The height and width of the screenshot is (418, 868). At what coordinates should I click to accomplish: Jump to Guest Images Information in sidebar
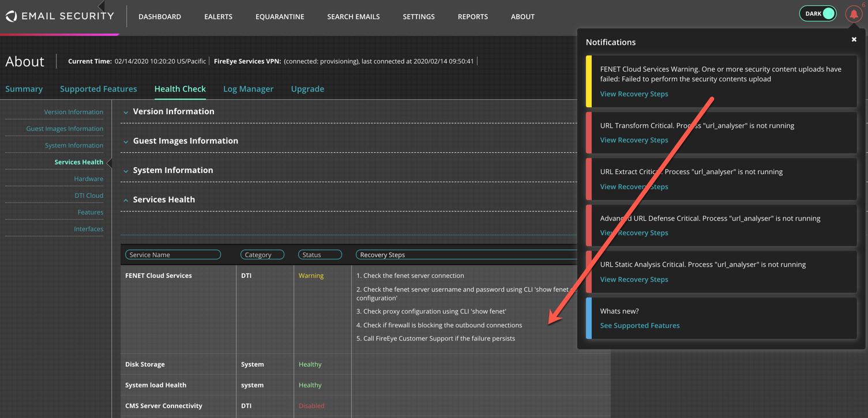pos(65,129)
